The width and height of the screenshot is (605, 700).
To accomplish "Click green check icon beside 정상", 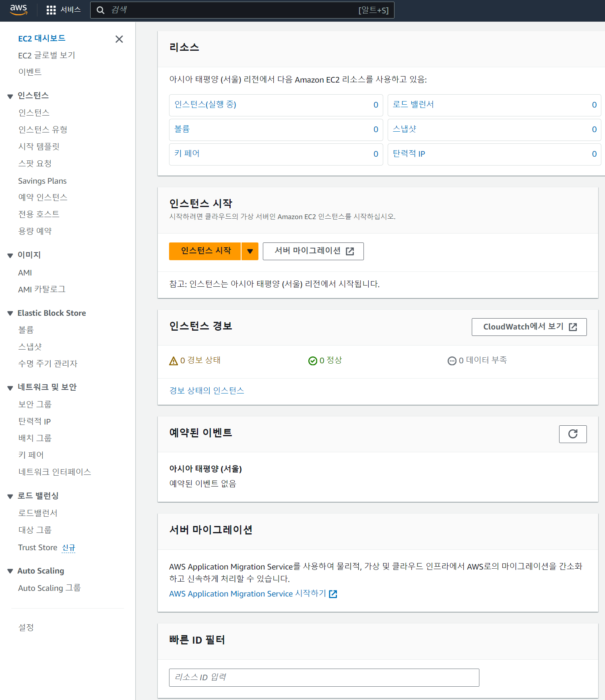I will pos(313,361).
